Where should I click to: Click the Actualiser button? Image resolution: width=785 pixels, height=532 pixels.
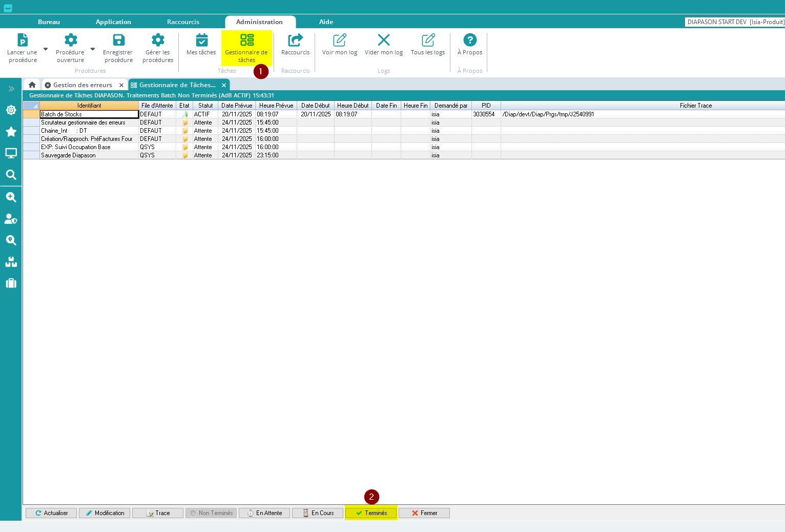point(51,513)
